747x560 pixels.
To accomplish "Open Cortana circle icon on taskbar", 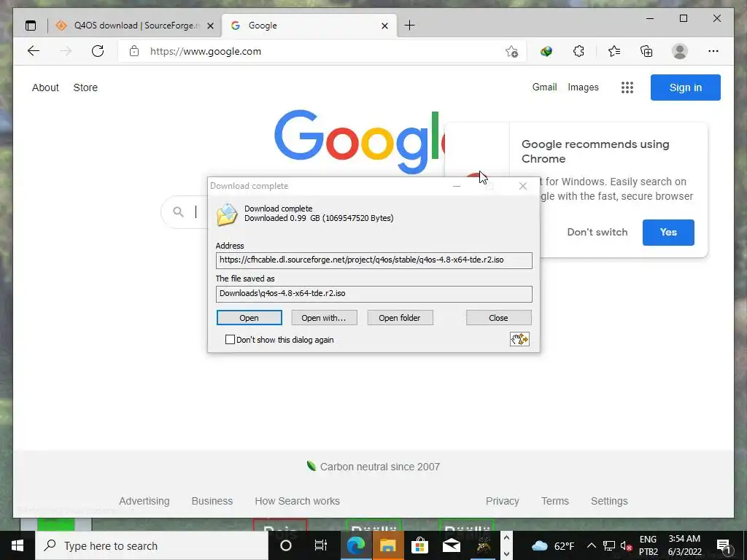I will 286,545.
